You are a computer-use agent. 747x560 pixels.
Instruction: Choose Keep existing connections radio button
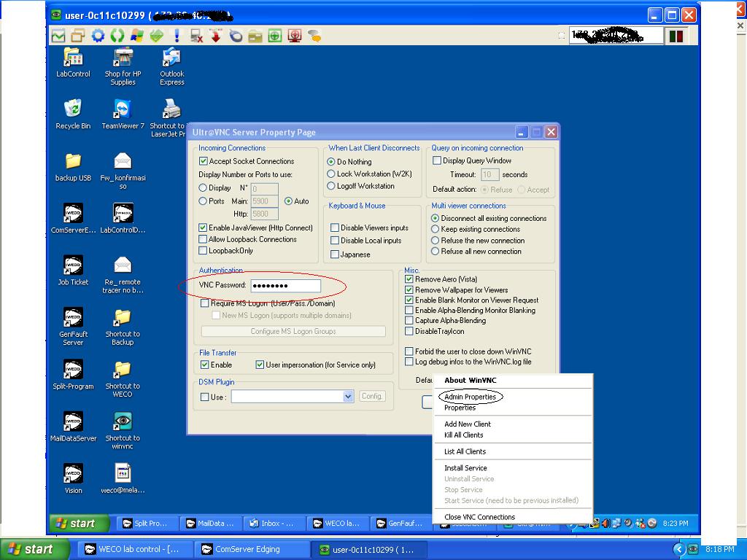click(435, 229)
